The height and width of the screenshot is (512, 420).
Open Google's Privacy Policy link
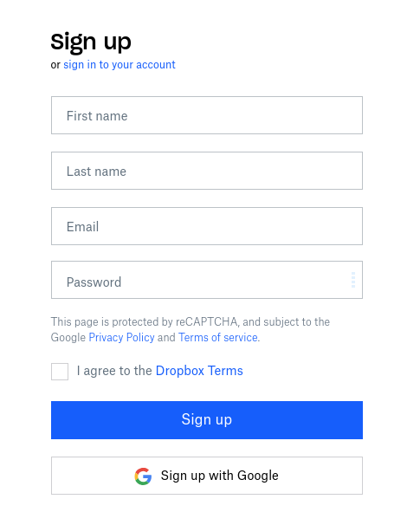pos(122,337)
